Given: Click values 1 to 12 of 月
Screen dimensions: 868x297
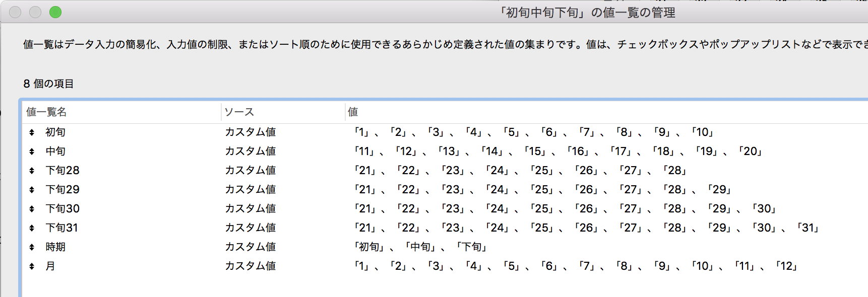Looking at the screenshot, I should tap(576, 266).
